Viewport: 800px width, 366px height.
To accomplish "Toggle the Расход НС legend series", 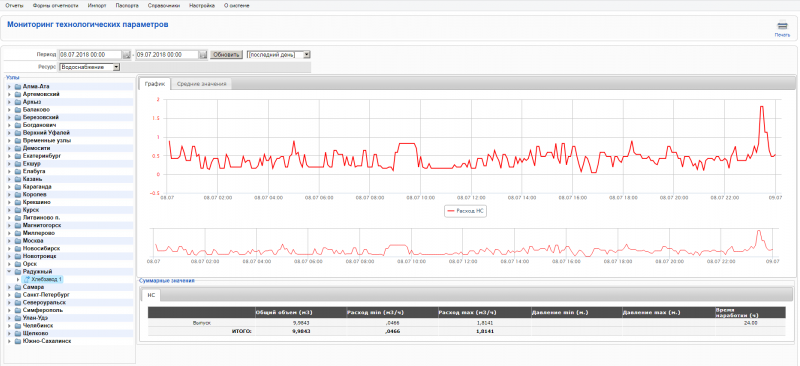I will point(465,211).
